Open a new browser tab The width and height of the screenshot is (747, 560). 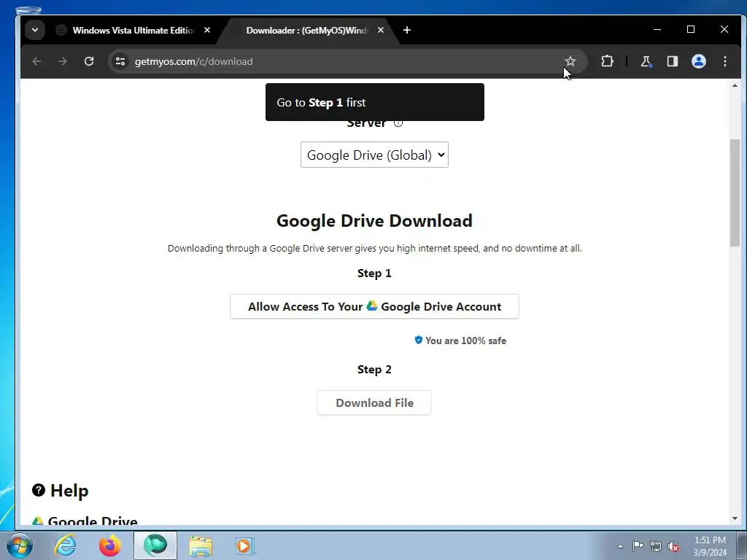coord(407,30)
